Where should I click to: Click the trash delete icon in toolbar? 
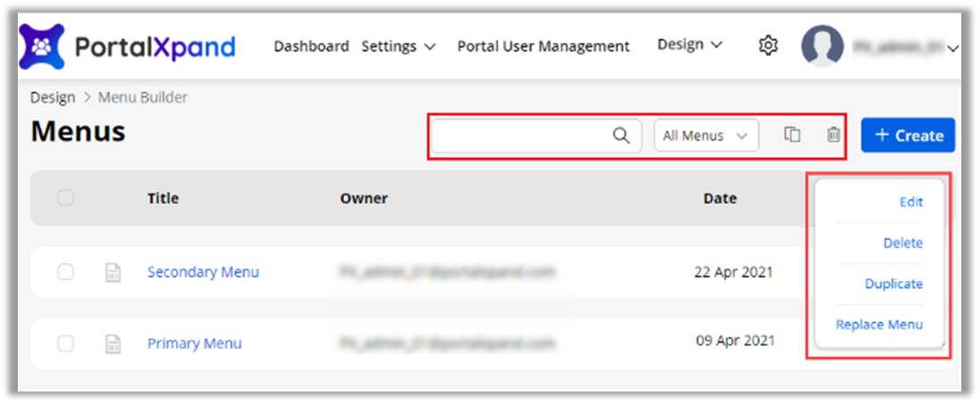(833, 135)
